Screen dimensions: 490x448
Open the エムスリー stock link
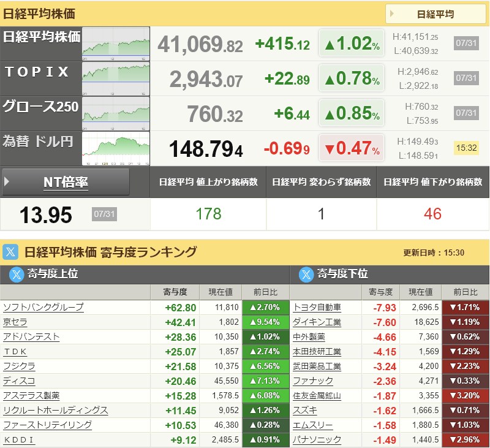313,425
